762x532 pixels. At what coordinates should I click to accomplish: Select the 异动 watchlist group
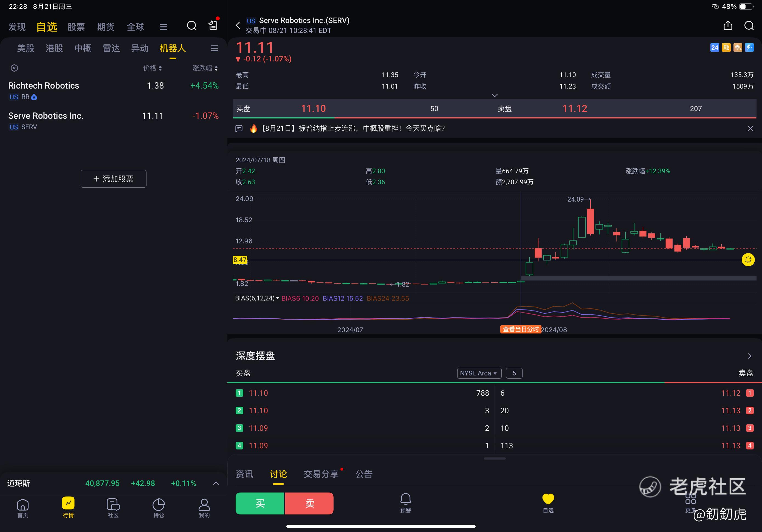tap(140, 49)
